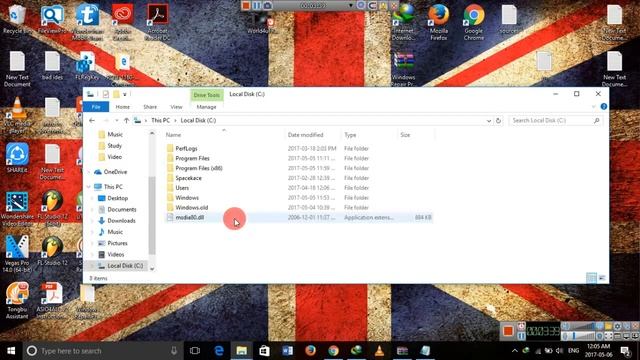Click the taskbar Type here to search box
This screenshot has height=360, width=640.
(102, 351)
